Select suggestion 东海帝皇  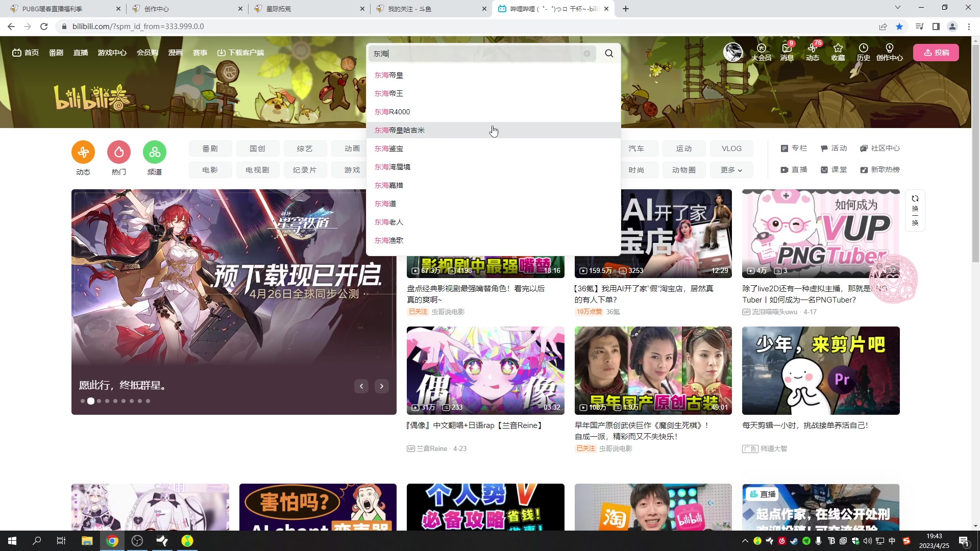tap(493, 75)
